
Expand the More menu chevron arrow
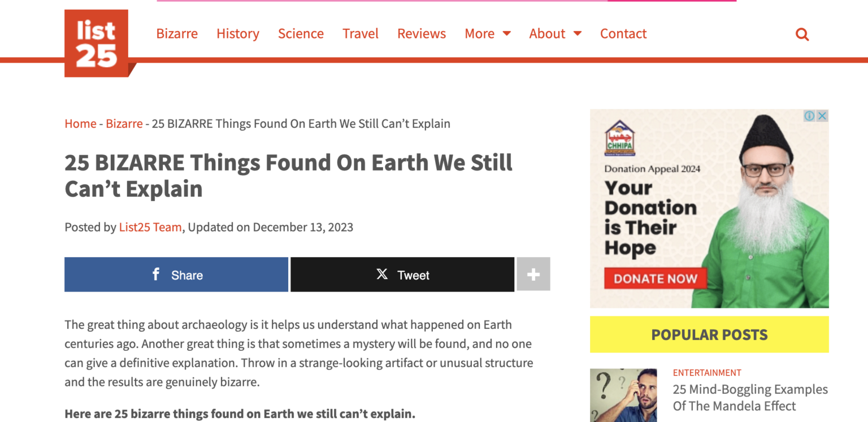[507, 33]
